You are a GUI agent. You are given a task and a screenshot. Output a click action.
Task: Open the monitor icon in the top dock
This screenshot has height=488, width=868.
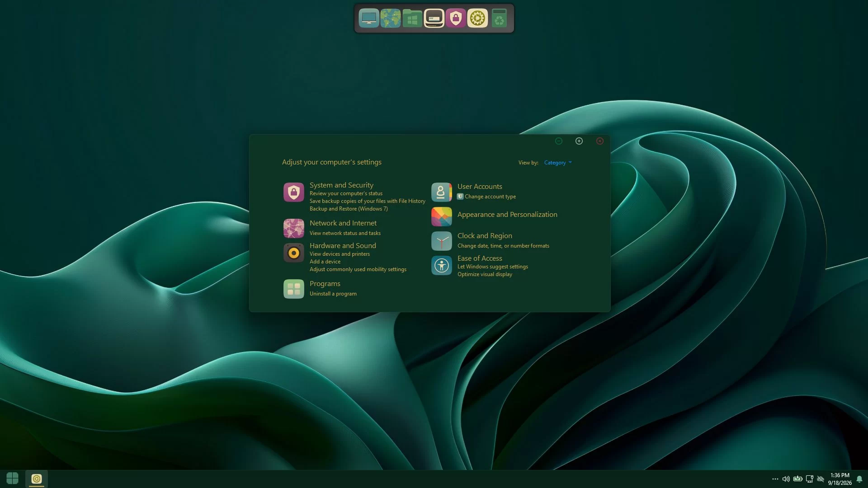click(369, 19)
